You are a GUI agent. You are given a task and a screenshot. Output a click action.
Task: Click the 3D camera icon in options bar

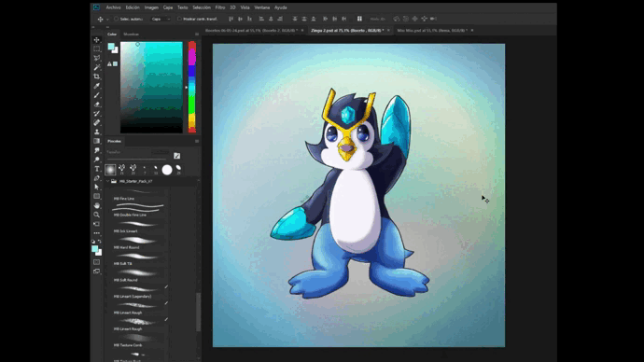coord(433,19)
